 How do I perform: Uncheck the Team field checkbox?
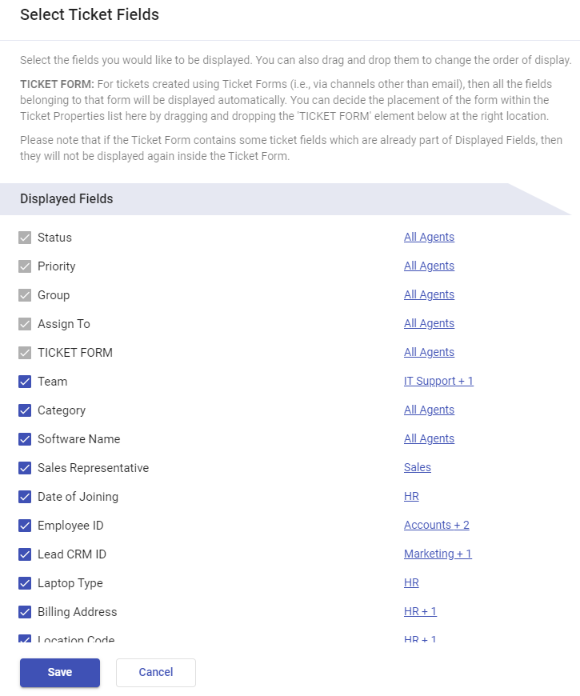tap(25, 381)
